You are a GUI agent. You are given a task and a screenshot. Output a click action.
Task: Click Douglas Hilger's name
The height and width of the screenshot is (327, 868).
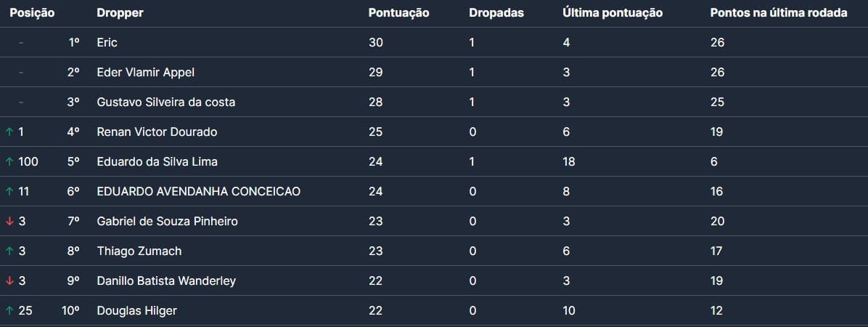click(x=136, y=311)
